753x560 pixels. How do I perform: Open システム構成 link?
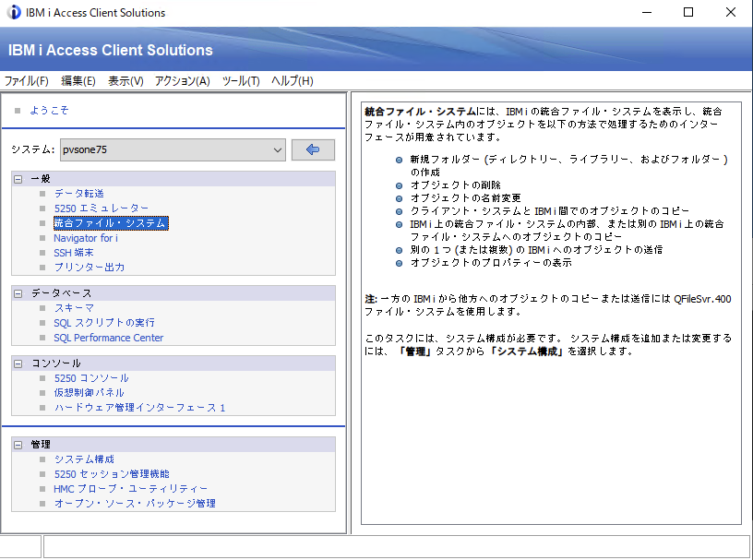(x=84, y=459)
